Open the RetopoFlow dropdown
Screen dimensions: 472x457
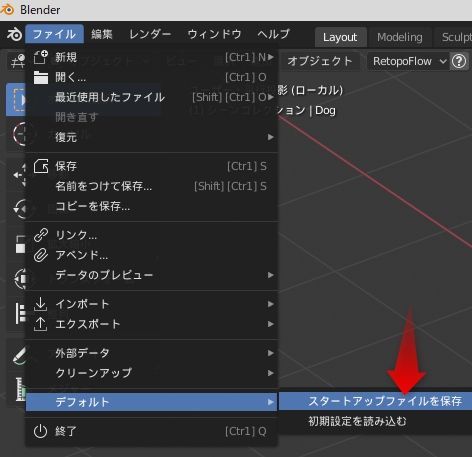(x=409, y=61)
